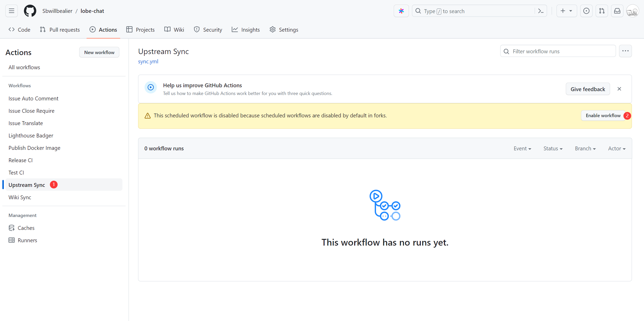Expand the Status filter dropdown

pos(552,148)
